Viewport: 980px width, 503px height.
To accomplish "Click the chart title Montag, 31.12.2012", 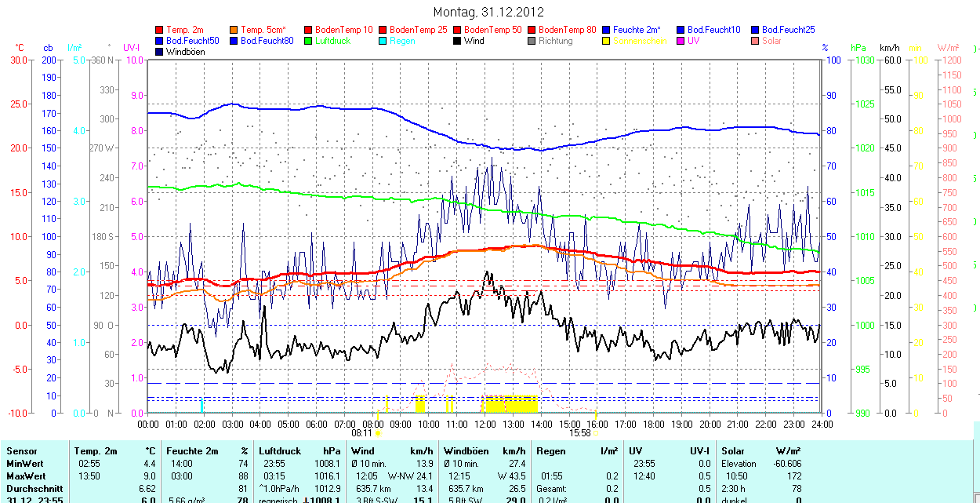I will [488, 12].
